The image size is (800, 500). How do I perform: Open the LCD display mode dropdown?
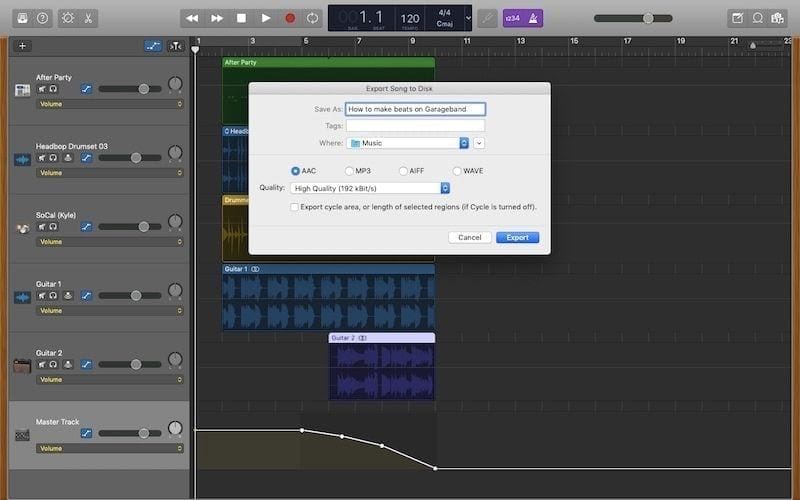point(468,18)
